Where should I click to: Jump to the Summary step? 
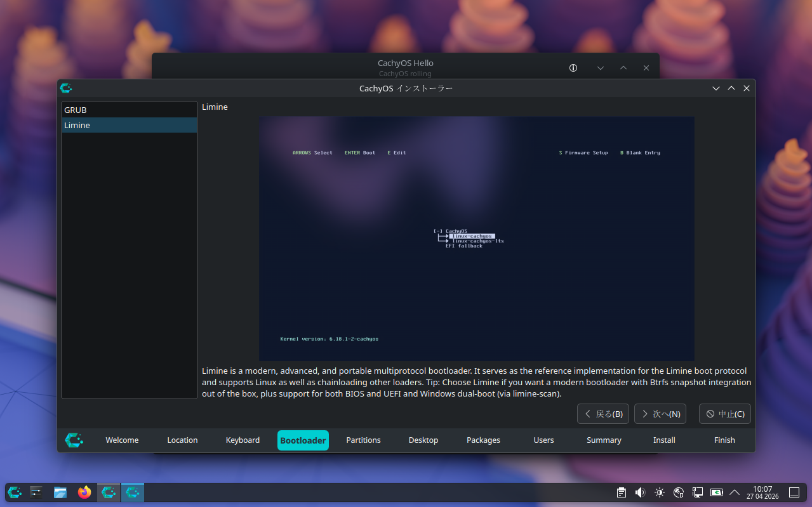[x=604, y=440]
